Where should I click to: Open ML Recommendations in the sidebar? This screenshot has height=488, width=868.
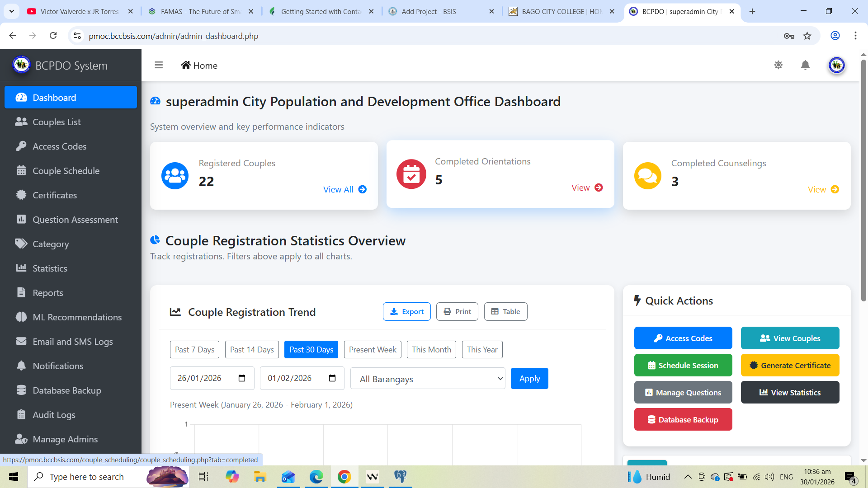(77, 317)
